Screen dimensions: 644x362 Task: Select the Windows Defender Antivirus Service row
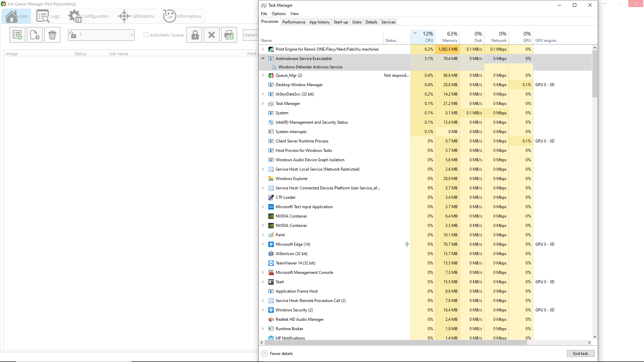coord(425,67)
